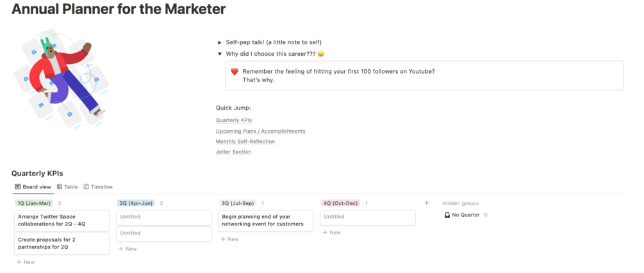Click the No Quarter inbox icon
This screenshot has height=273, width=644.
coord(447,215)
